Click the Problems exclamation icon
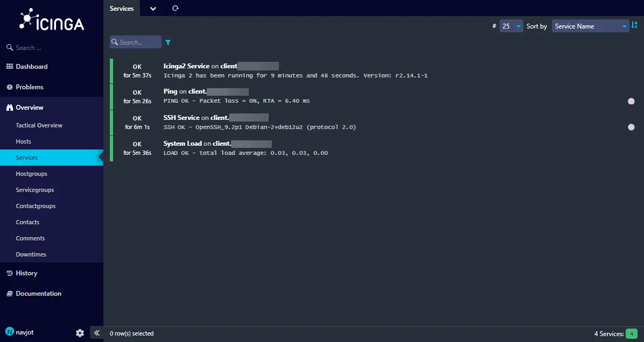Screen dimensions: 644x342 click(x=10, y=87)
